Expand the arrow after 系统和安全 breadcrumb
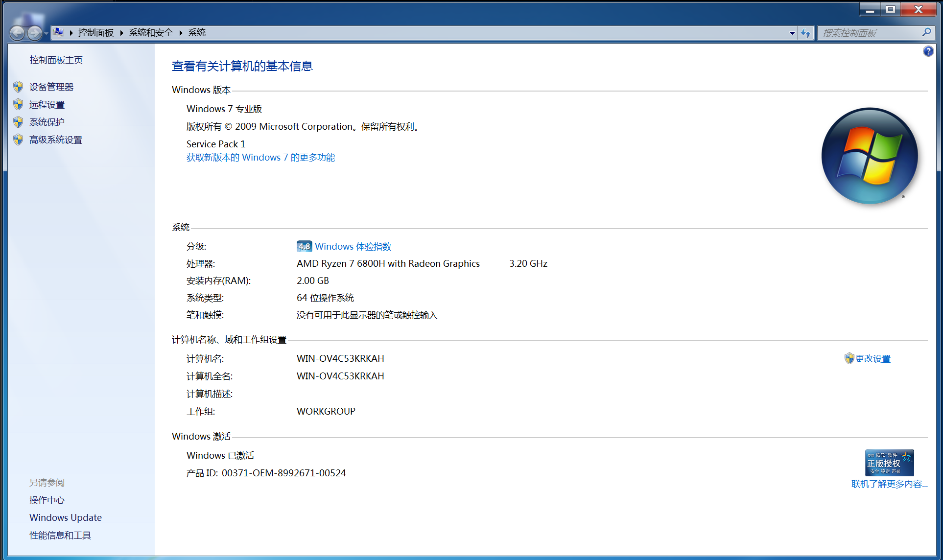The width and height of the screenshot is (943, 560). pyautogui.click(x=181, y=33)
